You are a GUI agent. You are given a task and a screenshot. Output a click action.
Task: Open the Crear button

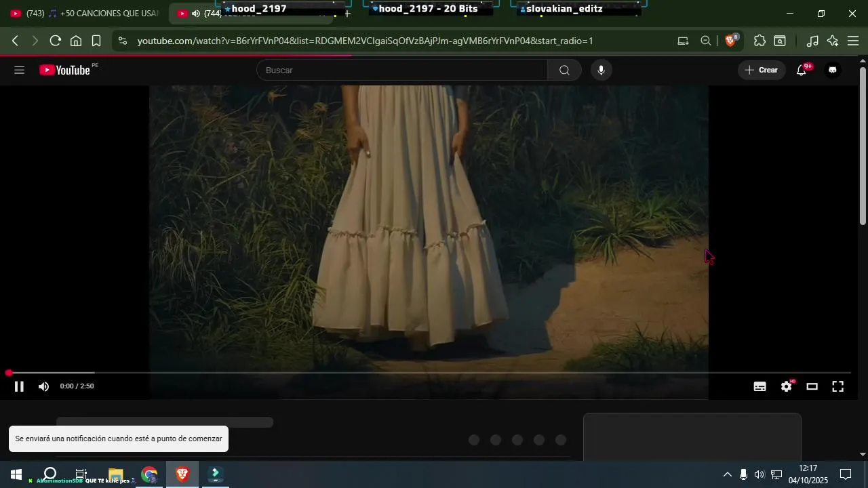(x=762, y=70)
